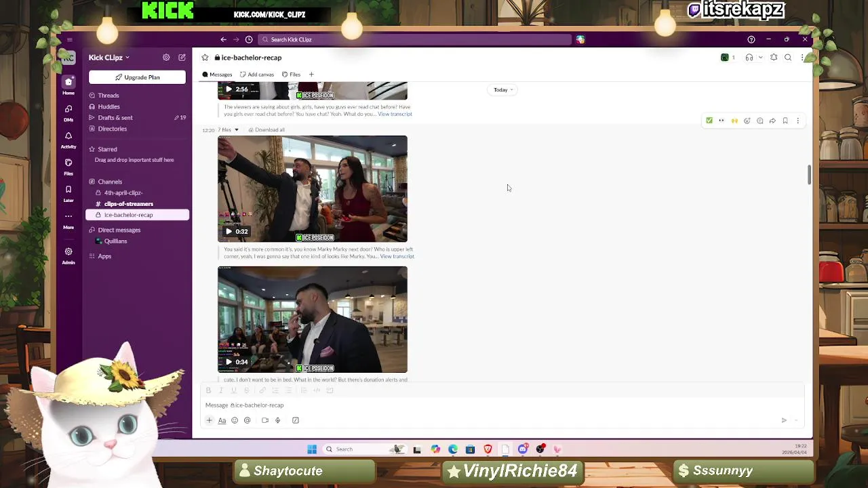The height and width of the screenshot is (488, 868).
Task: Open Apps in the sidebar
Action: pyautogui.click(x=104, y=256)
